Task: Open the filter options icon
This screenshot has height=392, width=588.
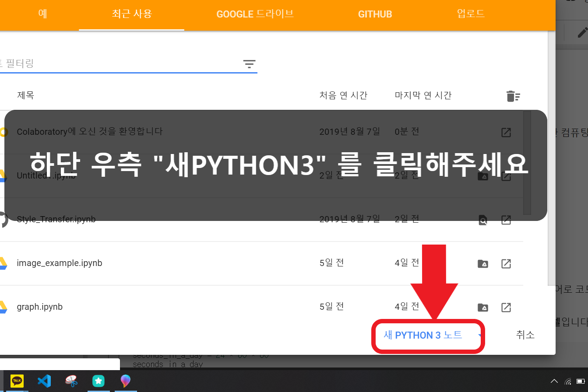Action: coord(249,64)
